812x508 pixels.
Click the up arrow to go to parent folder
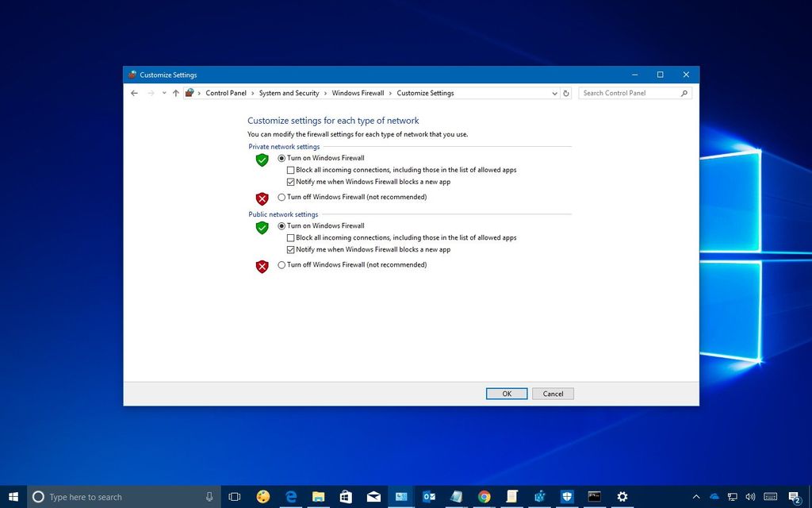pyautogui.click(x=175, y=93)
